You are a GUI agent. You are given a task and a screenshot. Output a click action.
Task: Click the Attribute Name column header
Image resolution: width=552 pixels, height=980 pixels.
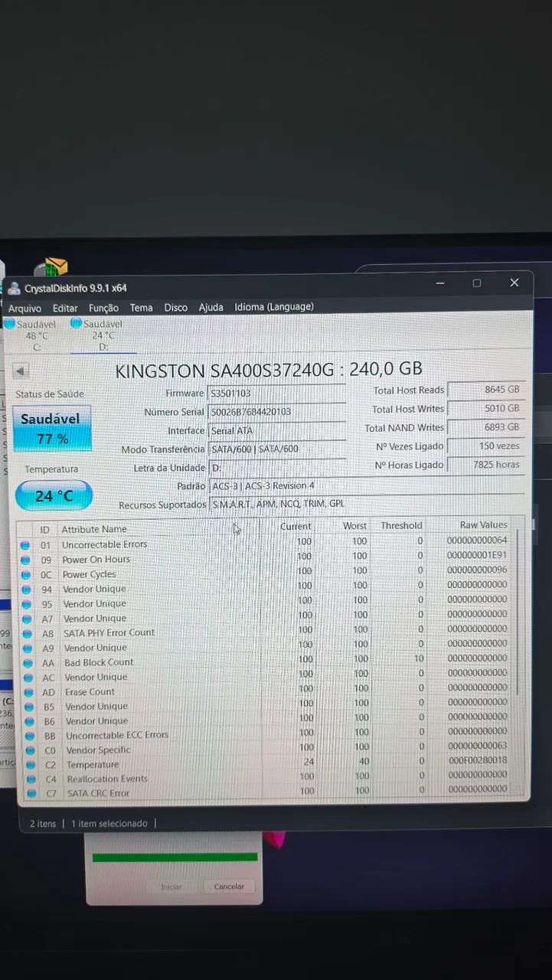tap(94, 529)
